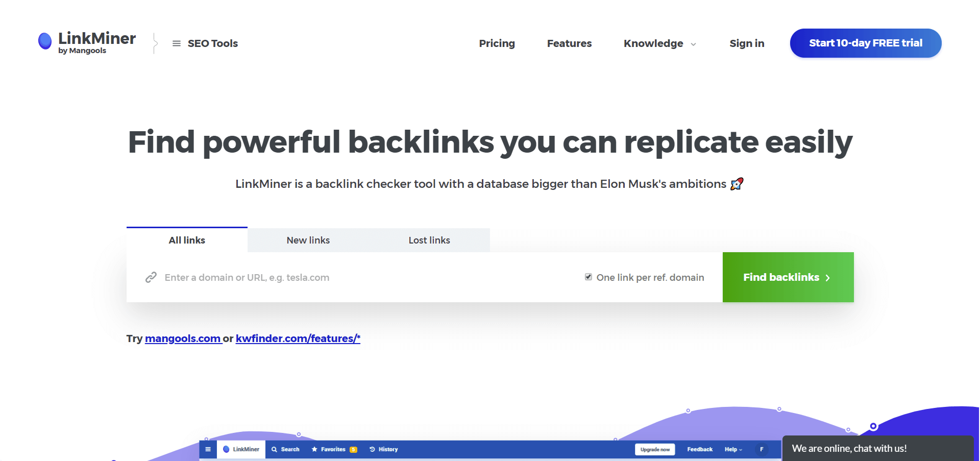Click the Search magnifier in the preview bar

(x=274, y=449)
